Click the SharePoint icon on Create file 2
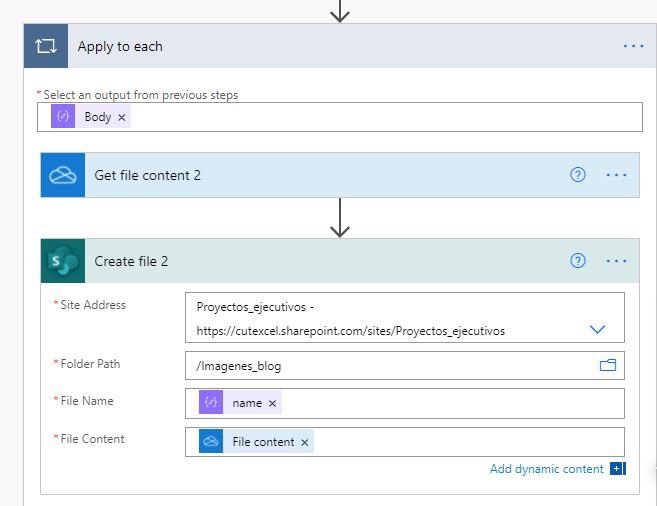657x506 pixels. click(63, 261)
